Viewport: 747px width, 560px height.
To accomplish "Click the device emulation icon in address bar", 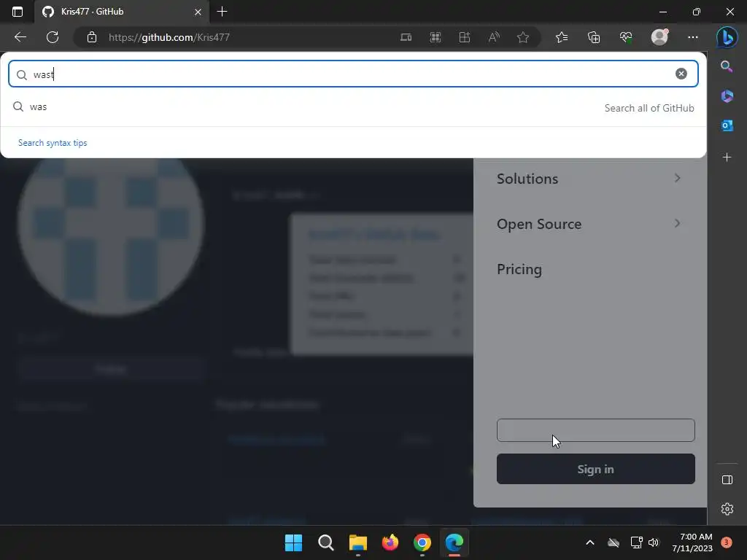I will click(x=406, y=37).
